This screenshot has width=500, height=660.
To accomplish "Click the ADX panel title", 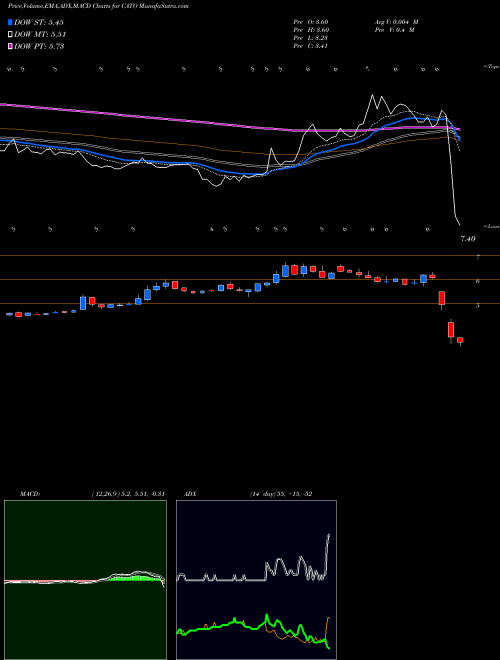I will pos(191,494).
